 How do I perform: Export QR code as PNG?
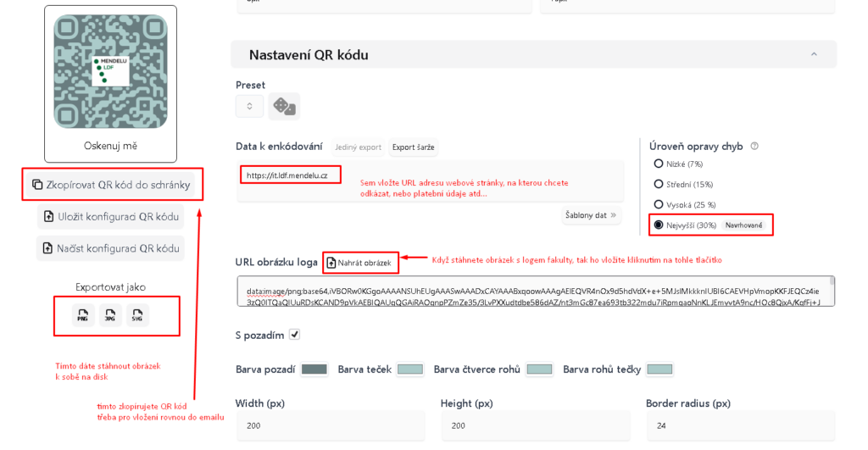pyautogui.click(x=82, y=315)
